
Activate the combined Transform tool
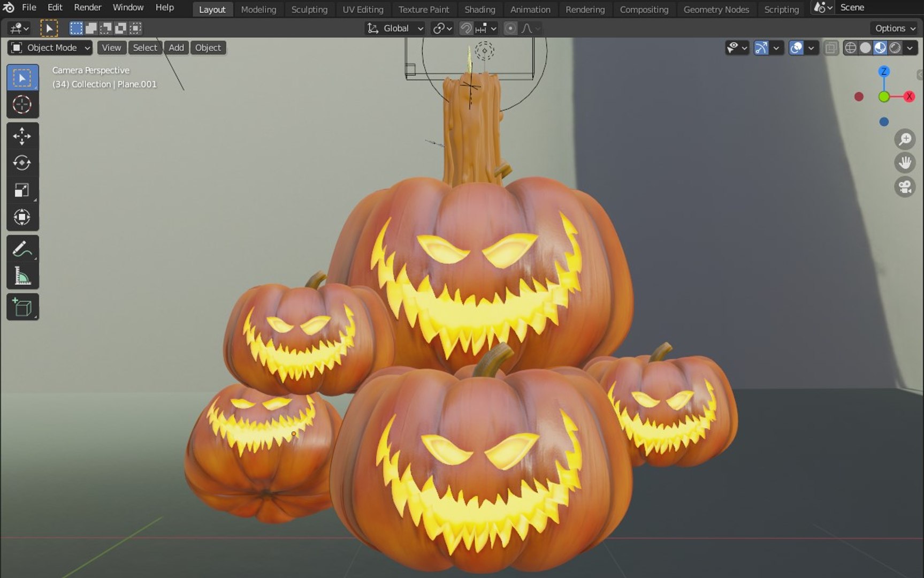pos(22,217)
